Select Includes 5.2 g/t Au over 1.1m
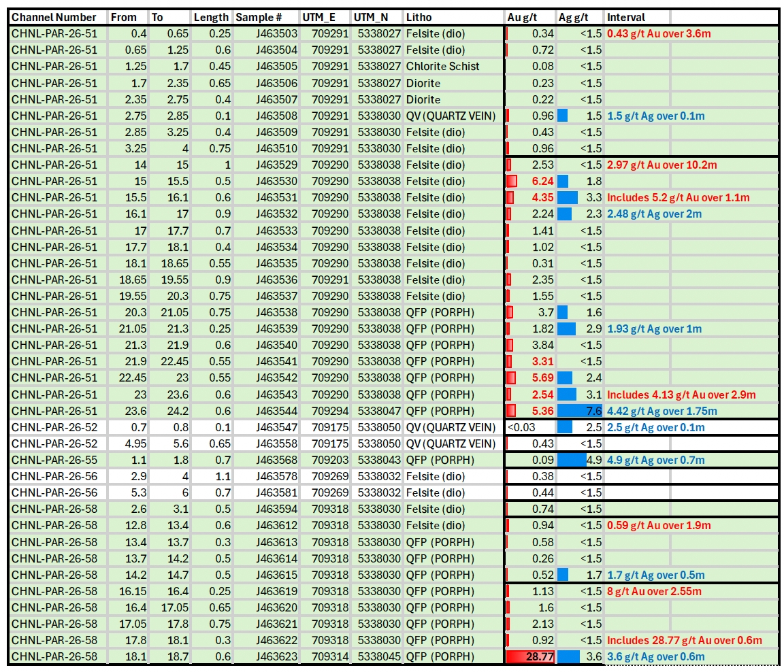The width and height of the screenshot is (784, 672). pyautogui.click(x=678, y=198)
